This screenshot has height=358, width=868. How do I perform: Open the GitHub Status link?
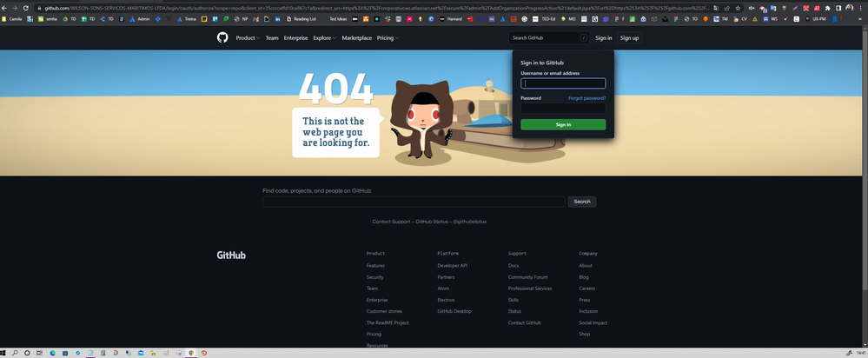(x=432, y=222)
